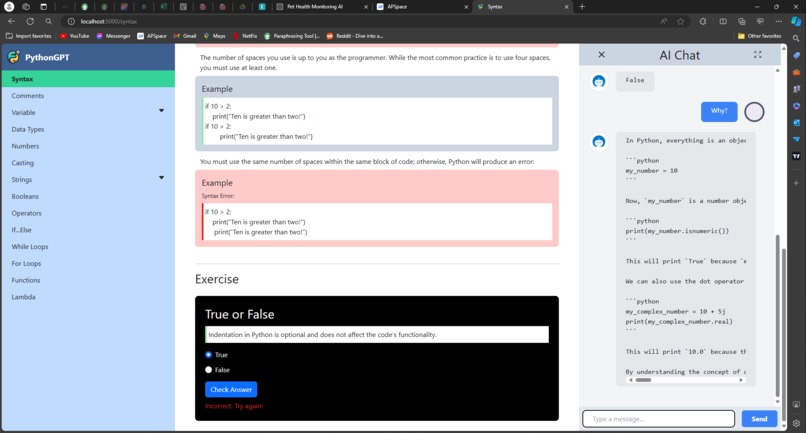Open the Messenger bookmark
The image size is (806, 433).
113,36
